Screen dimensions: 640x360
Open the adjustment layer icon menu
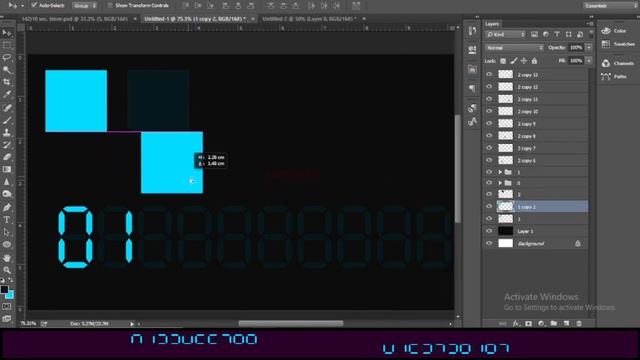click(x=542, y=324)
